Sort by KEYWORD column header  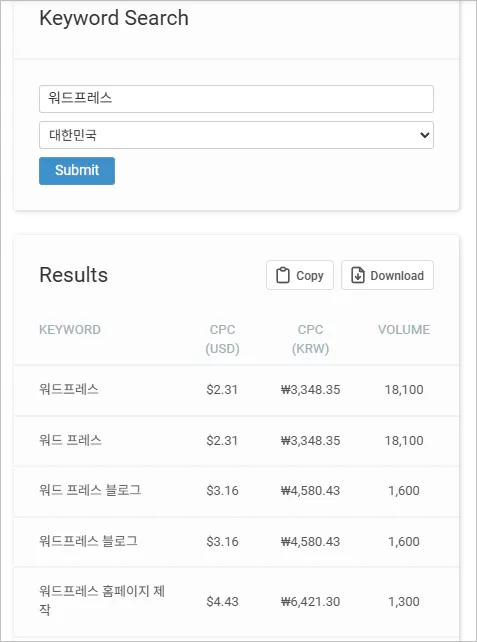pyautogui.click(x=70, y=330)
